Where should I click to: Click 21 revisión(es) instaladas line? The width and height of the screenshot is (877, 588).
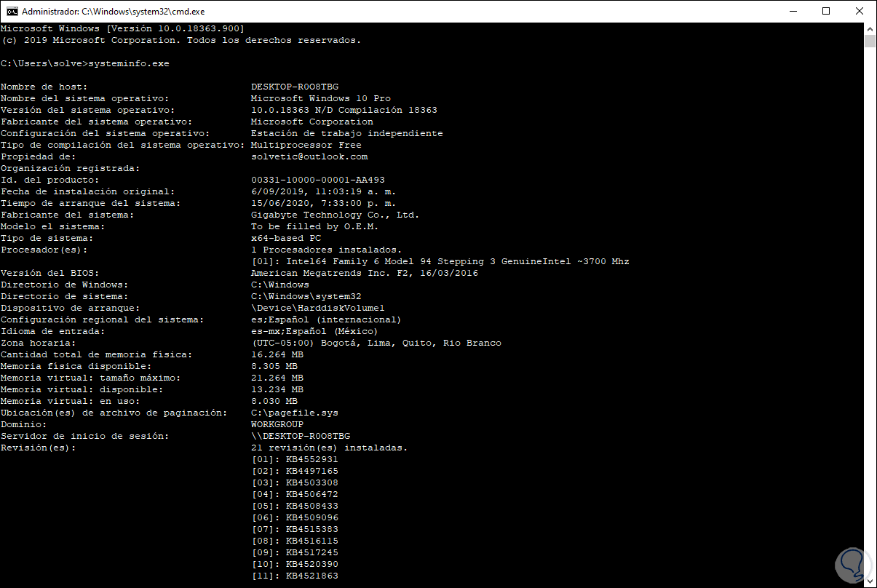[330, 448]
